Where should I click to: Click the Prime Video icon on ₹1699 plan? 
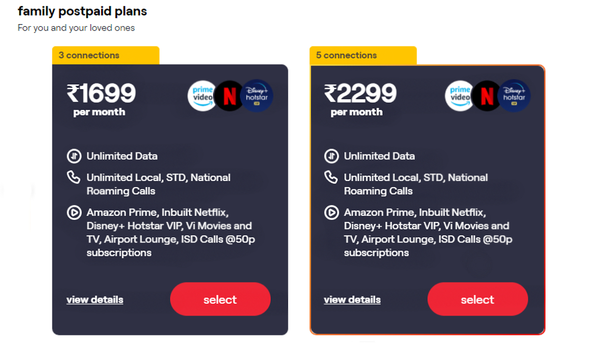202,95
